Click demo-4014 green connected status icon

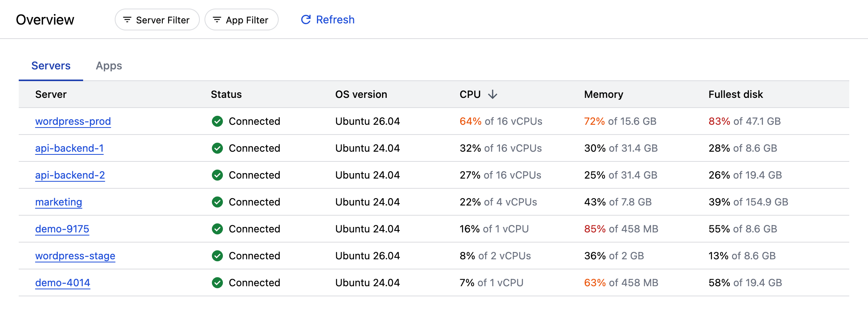tap(217, 283)
